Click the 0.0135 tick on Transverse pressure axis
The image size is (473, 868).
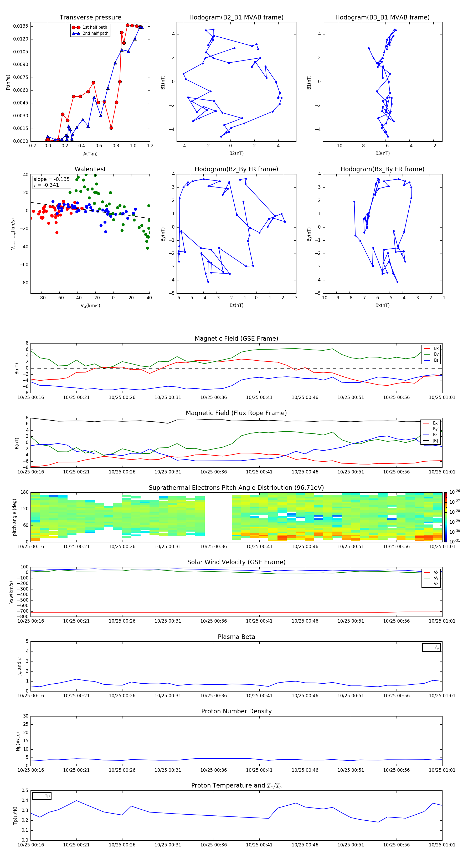point(20,26)
